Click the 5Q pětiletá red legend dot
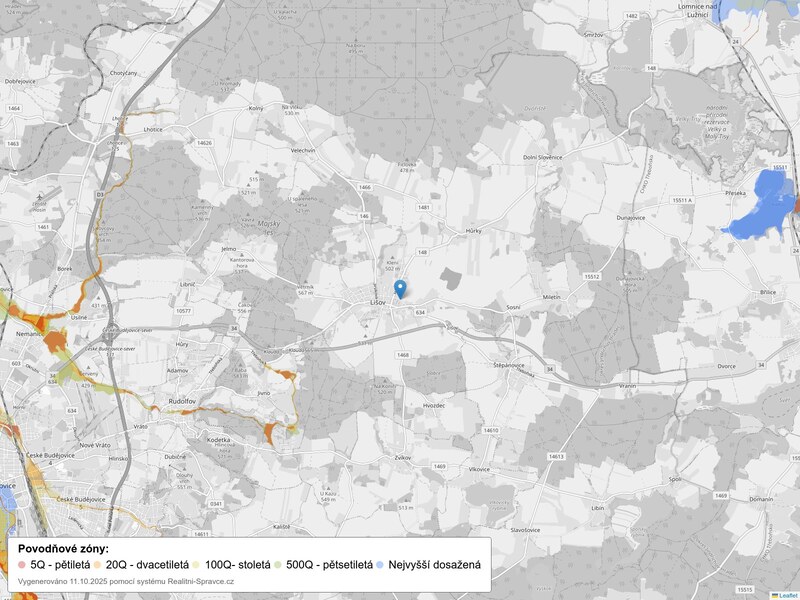 (22, 565)
